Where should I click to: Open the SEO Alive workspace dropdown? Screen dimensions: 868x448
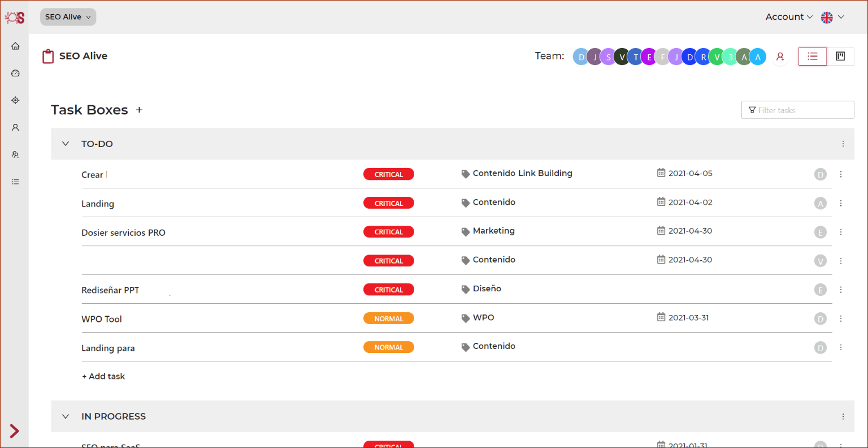(x=68, y=16)
